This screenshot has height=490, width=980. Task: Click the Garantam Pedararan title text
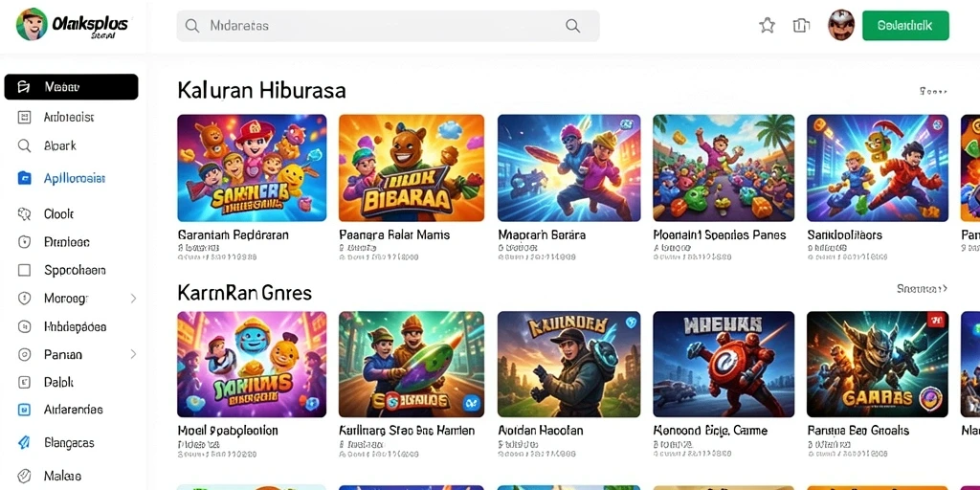tap(234, 235)
